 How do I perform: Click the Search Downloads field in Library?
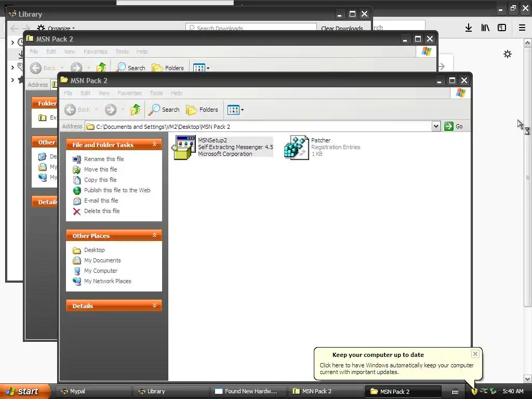point(251,28)
